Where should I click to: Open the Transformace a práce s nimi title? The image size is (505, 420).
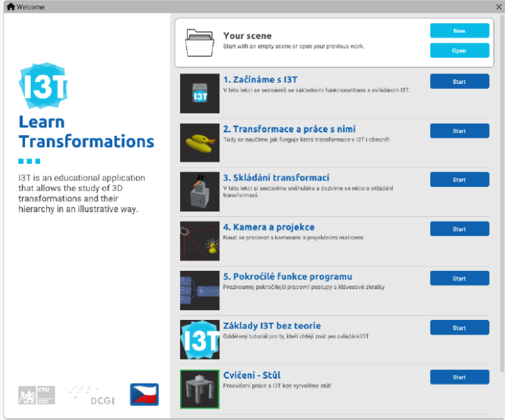click(x=289, y=129)
